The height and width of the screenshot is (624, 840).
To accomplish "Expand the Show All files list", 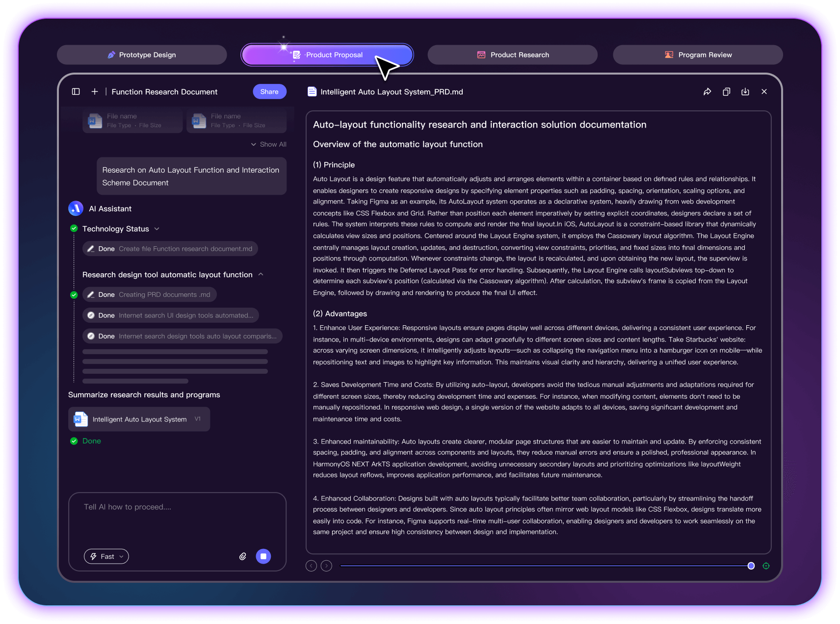I will click(268, 144).
